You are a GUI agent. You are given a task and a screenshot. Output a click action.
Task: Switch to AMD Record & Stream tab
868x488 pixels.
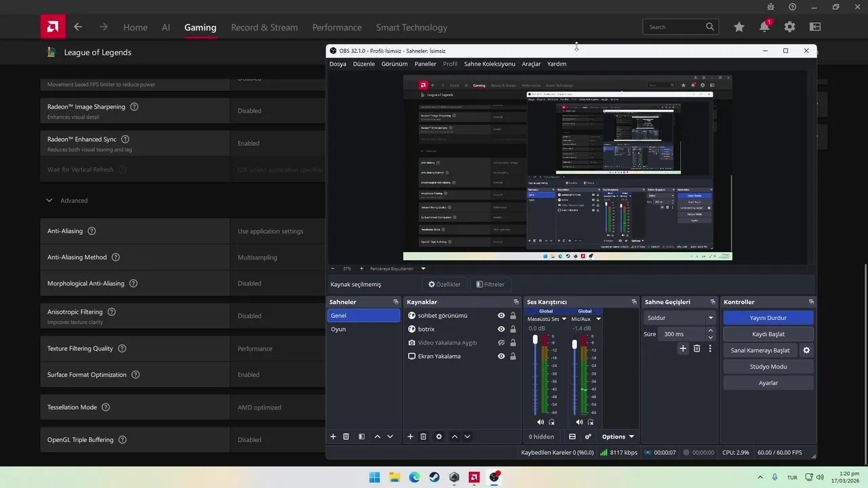click(264, 27)
